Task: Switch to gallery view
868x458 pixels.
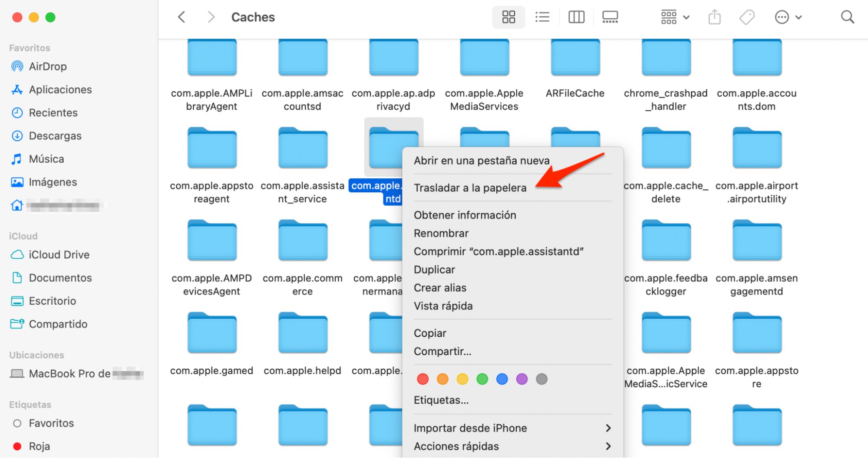Action: (x=610, y=17)
